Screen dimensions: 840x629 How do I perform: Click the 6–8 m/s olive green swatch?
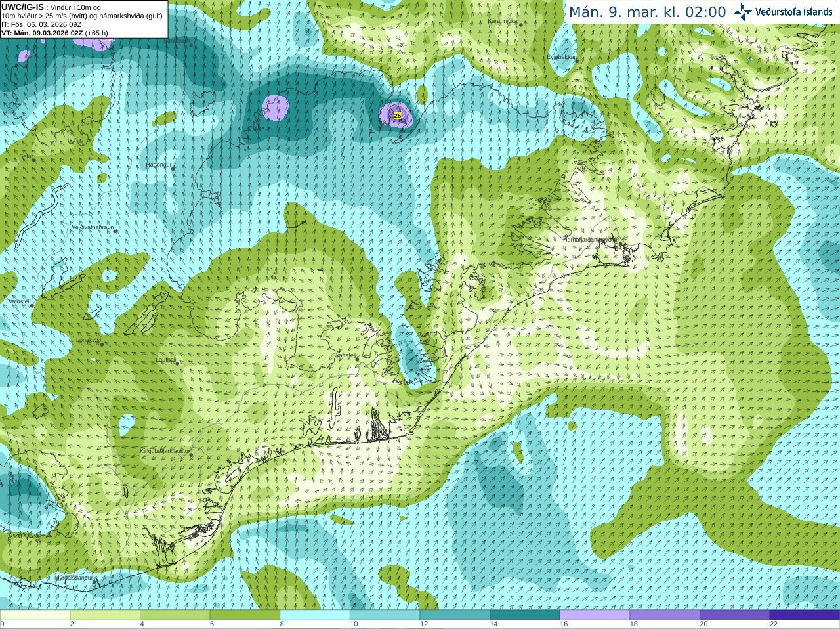pos(245,615)
